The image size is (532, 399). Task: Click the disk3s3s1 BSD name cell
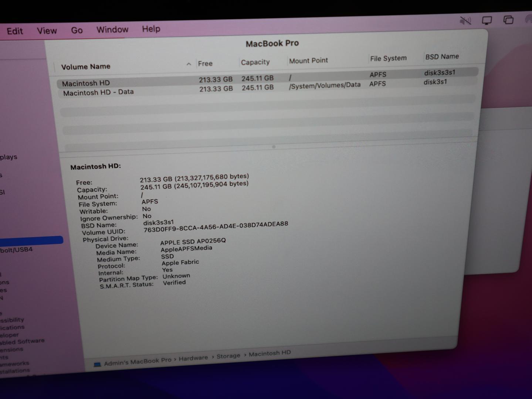tap(440, 73)
